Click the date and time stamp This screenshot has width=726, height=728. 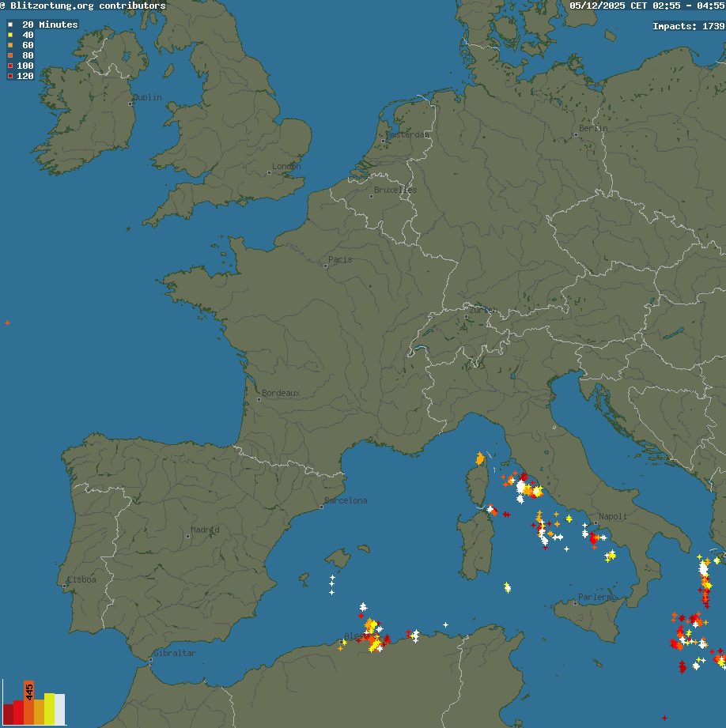tap(646, 6)
